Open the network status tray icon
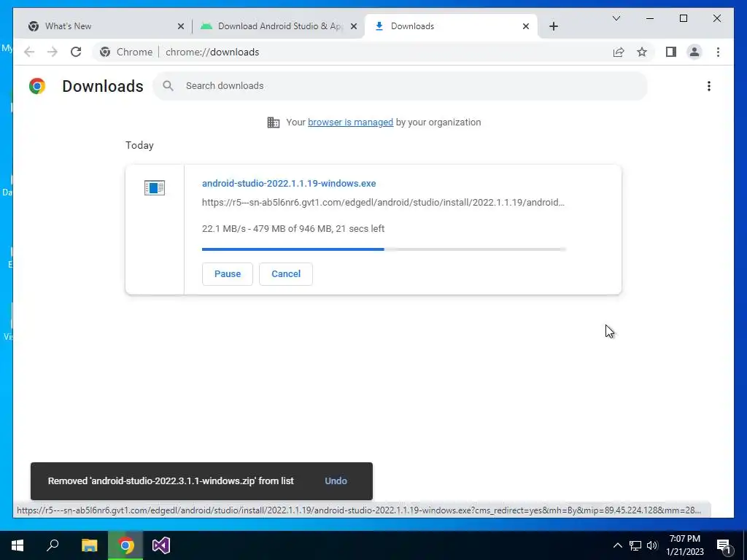Screen dimensions: 747x560 (635, 545)
